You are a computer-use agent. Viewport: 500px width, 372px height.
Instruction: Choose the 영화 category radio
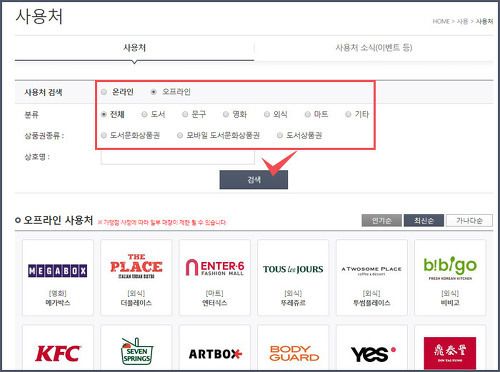click(226, 114)
